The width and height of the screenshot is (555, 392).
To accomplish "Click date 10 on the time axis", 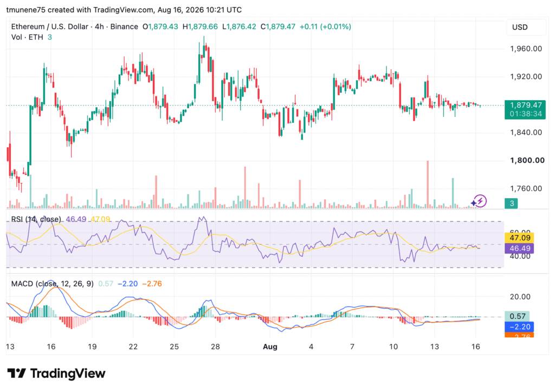I will (x=393, y=347).
